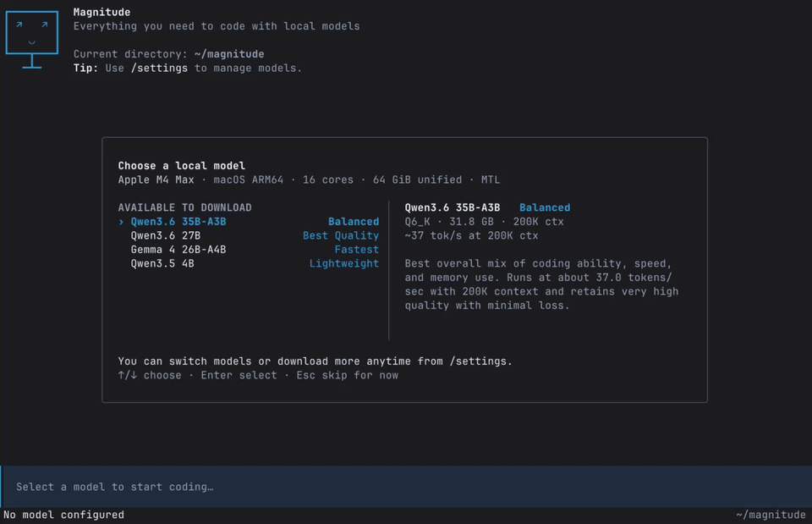Click the ~/magnitude path in status bar

pyautogui.click(x=771, y=516)
